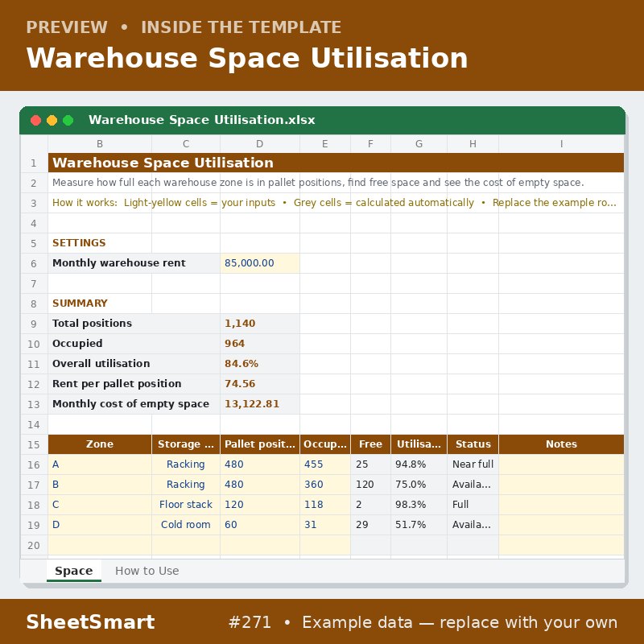Screen dimensions: 644x644
Task: Click the SUMMARY section heading
Action: [x=80, y=303]
